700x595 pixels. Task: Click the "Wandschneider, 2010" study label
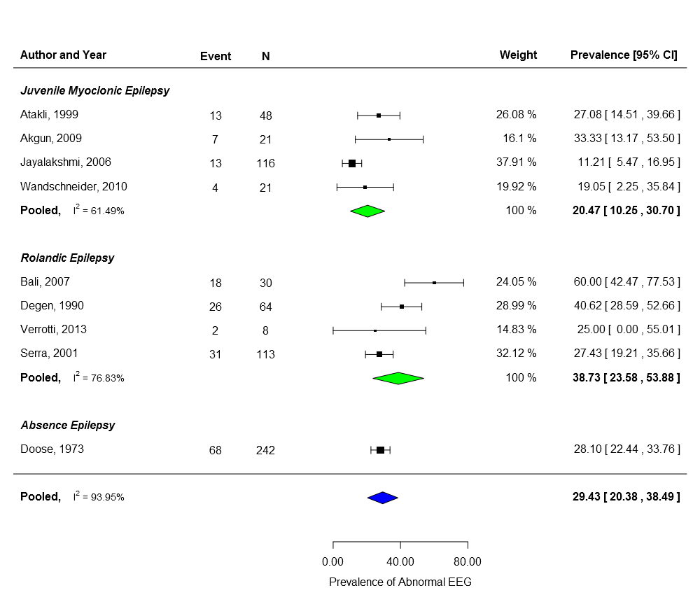[x=73, y=187]
